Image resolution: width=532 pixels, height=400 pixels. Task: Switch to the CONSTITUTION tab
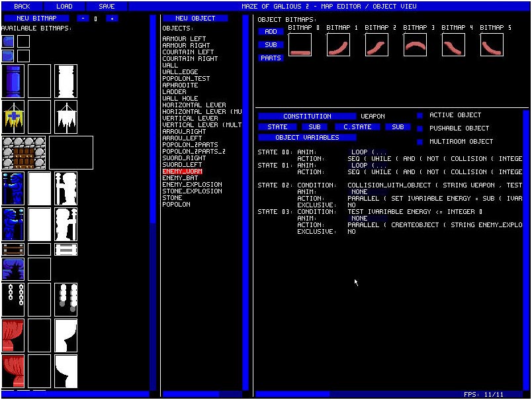307,116
